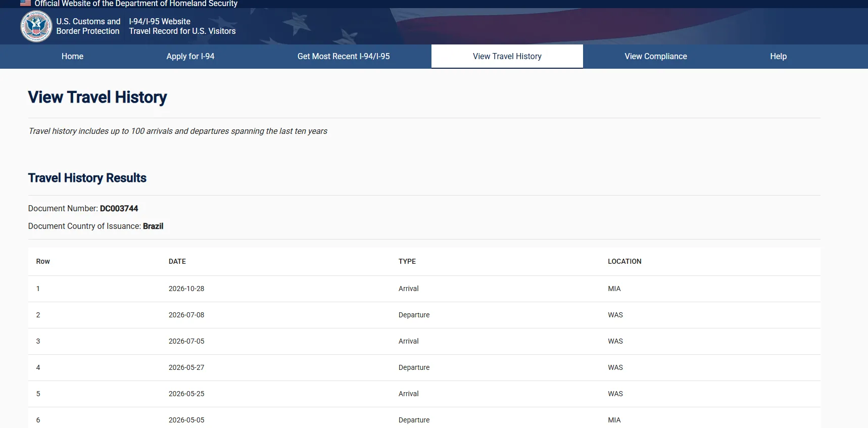Open the Home tab

click(72, 56)
